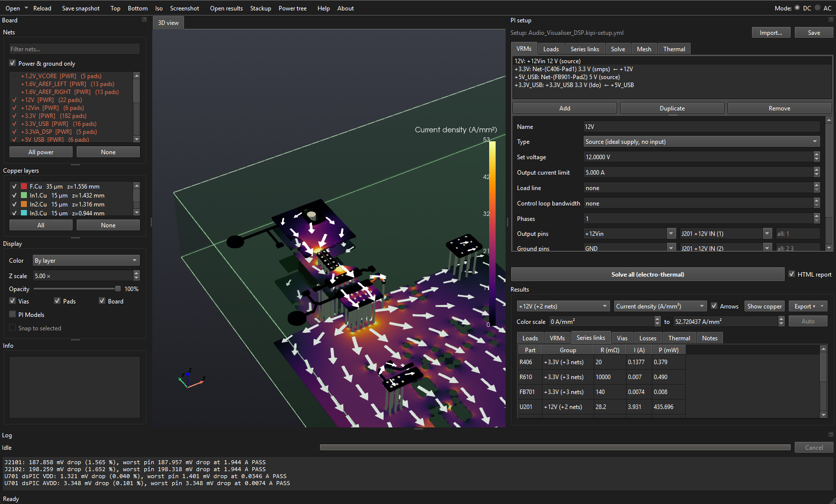Toggle the Vias display checkbox

12,301
